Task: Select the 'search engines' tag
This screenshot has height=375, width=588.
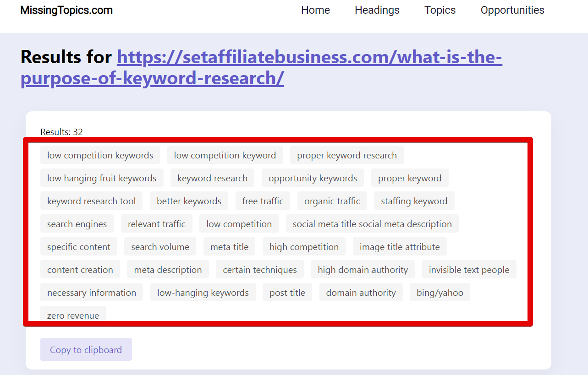Action: point(77,224)
